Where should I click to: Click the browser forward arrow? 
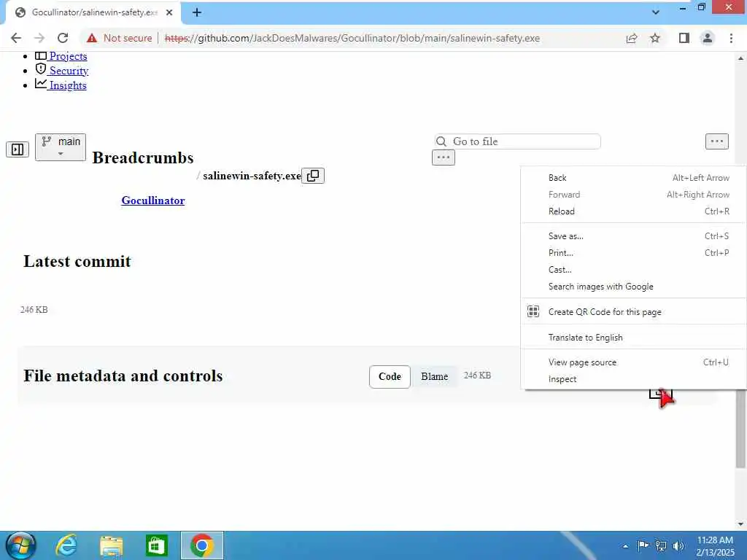pyautogui.click(x=39, y=38)
